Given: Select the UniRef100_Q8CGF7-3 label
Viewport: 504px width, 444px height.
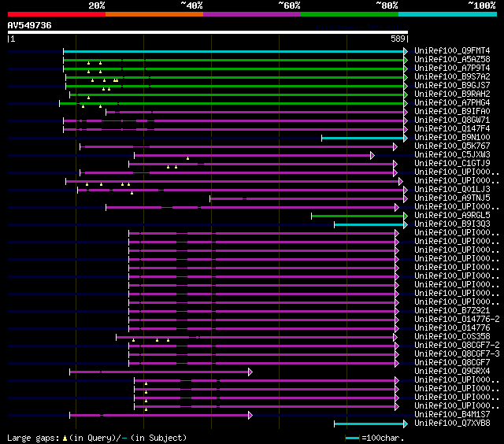Looking at the screenshot, I should pos(457,354).
